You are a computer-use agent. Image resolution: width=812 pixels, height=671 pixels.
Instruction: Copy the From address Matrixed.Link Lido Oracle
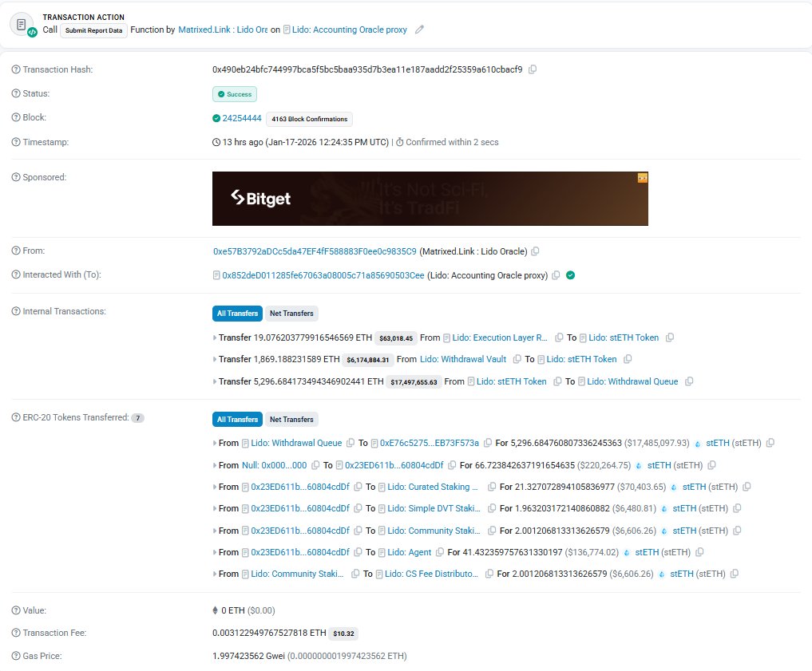tap(536, 251)
